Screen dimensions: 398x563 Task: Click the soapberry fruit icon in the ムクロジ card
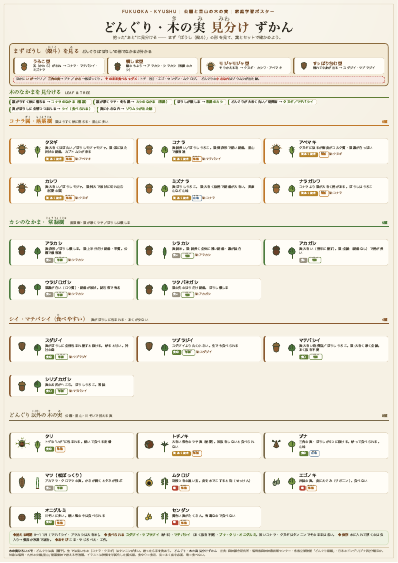(x=149, y=483)
